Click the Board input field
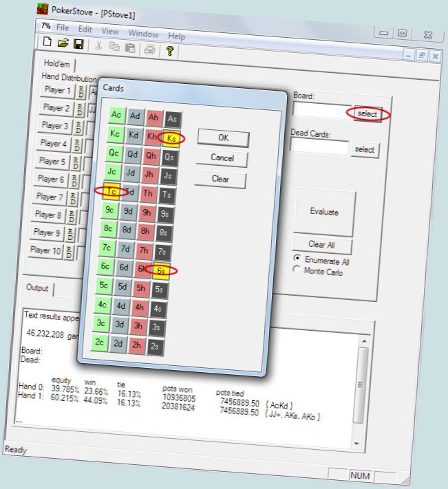Viewport: 448px width, 489px height. coord(322,110)
